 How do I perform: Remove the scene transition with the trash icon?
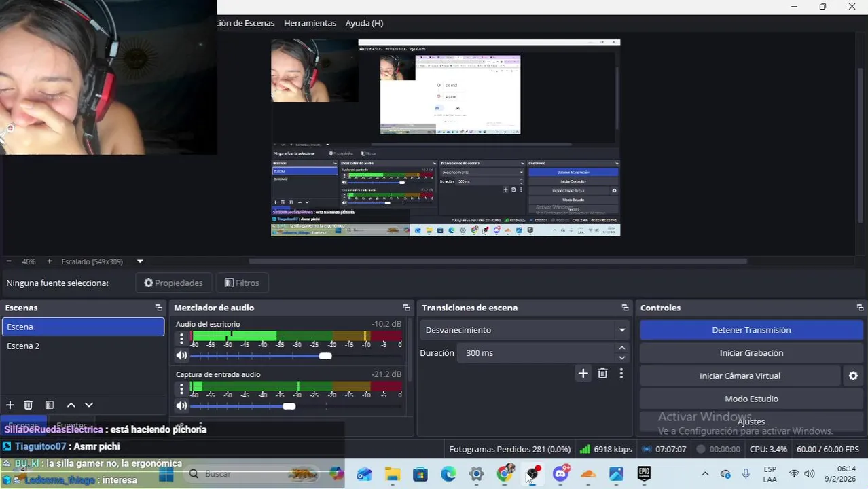point(602,373)
